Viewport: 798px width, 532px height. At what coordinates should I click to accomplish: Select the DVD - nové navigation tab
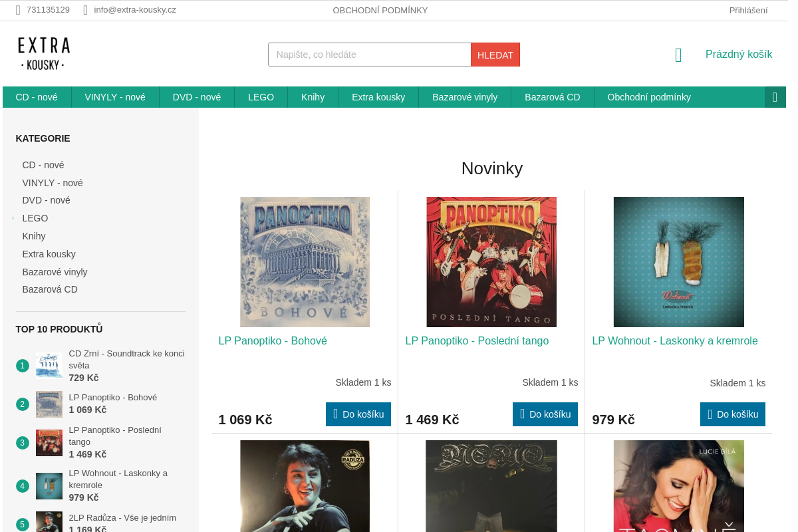coord(197,97)
